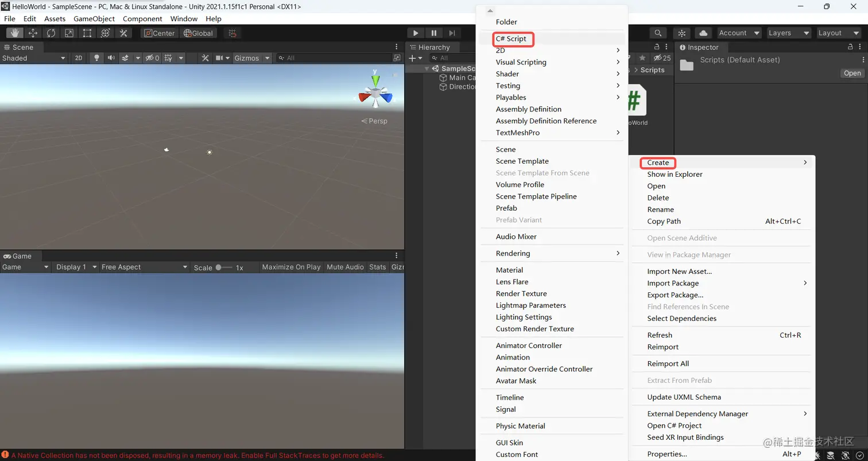
Task: Open the Unity search magnifier
Action: coord(658,33)
